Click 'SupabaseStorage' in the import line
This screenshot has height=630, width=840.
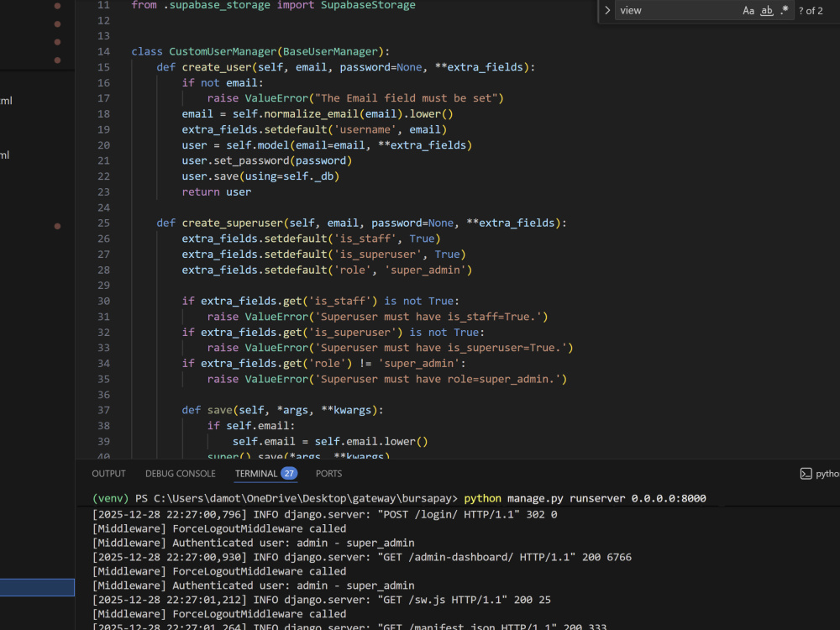coord(368,5)
